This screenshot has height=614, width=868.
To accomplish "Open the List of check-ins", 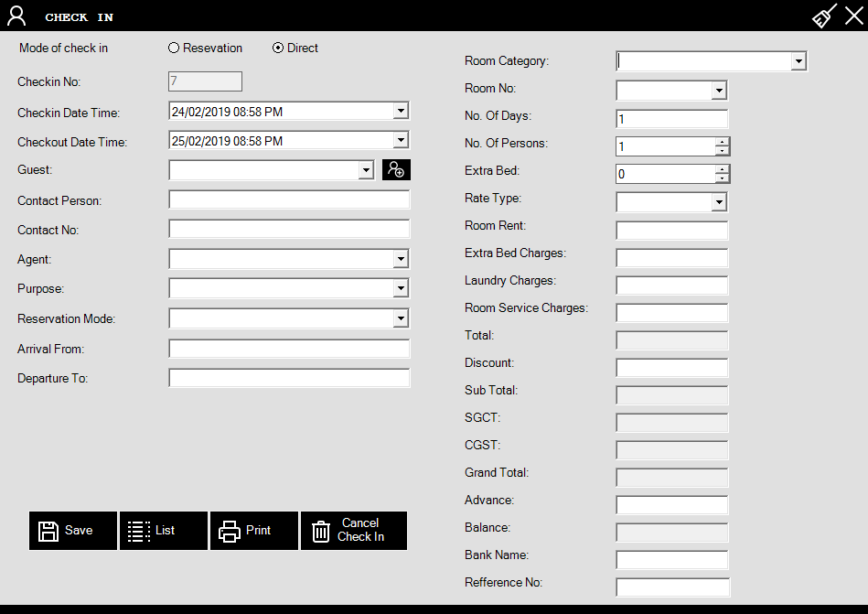I will tap(164, 531).
